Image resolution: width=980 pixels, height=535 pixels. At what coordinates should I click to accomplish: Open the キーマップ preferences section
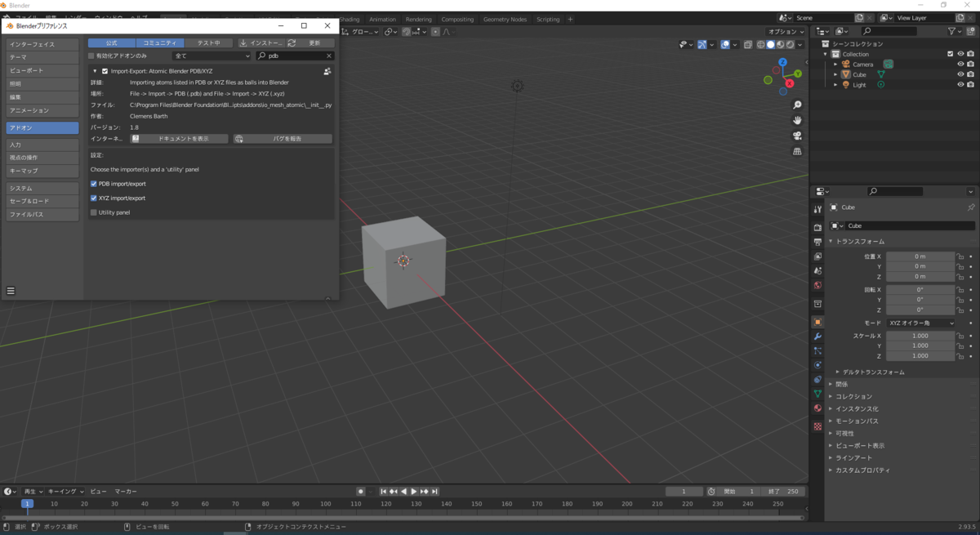pos(42,171)
